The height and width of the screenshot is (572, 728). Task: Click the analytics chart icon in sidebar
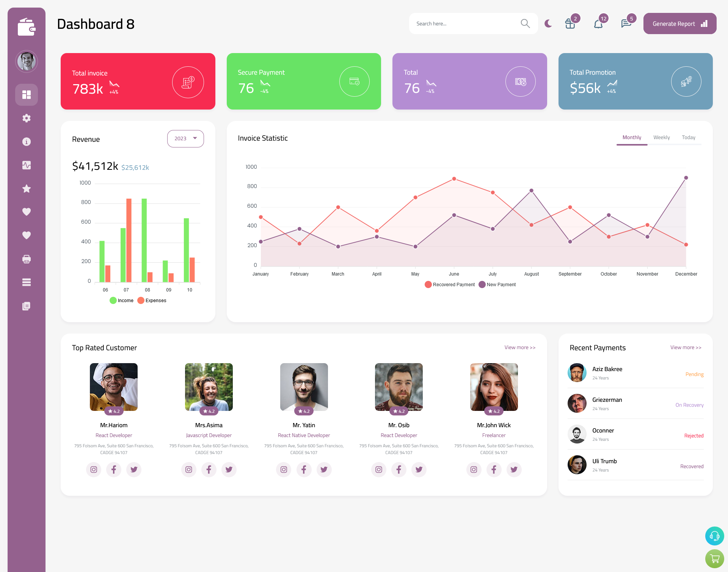pyautogui.click(x=27, y=164)
